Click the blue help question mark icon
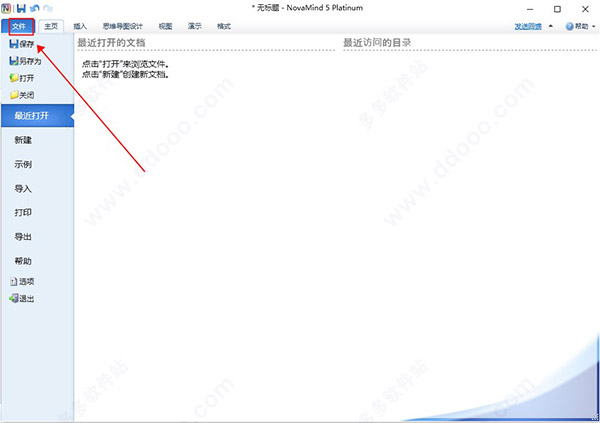The image size is (600, 423). [569, 26]
